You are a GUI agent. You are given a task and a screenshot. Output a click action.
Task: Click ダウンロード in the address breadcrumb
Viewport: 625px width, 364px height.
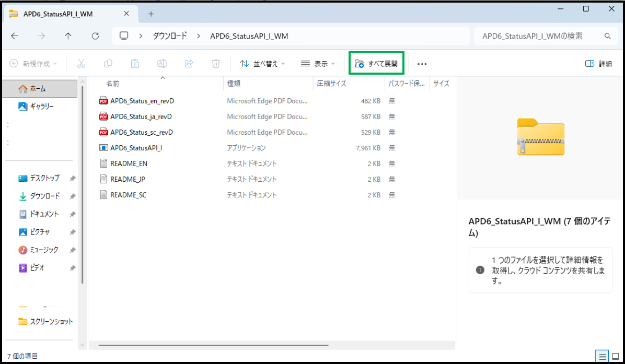169,36
